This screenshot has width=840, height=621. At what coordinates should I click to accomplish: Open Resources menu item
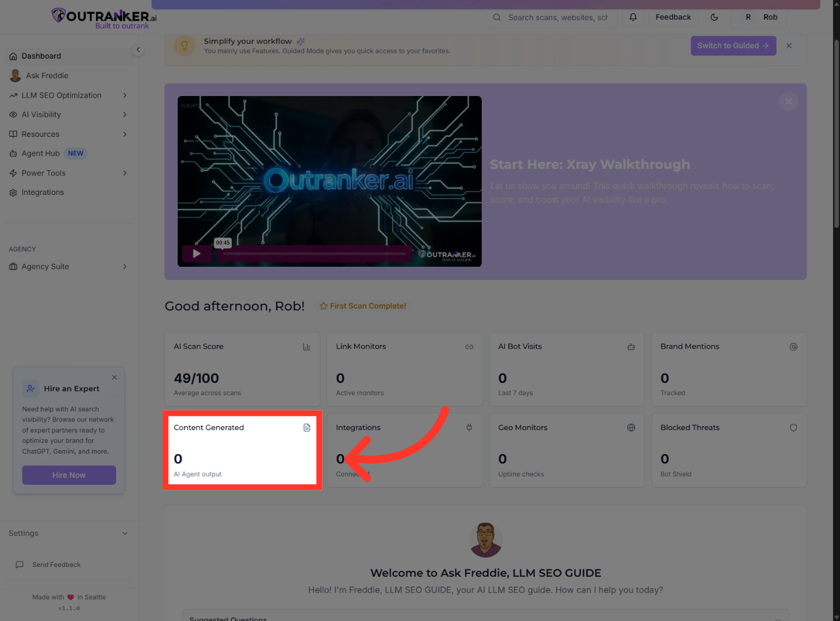point(69,134)
